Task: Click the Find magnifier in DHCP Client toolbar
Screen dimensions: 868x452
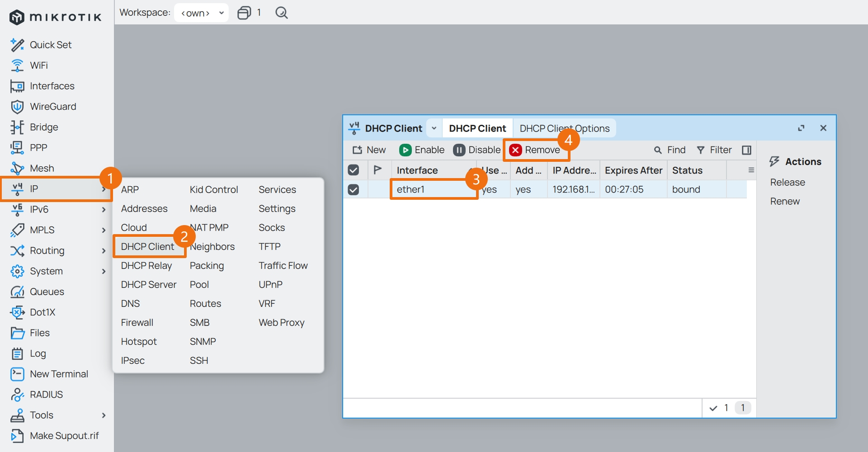Action: (658, 150)
